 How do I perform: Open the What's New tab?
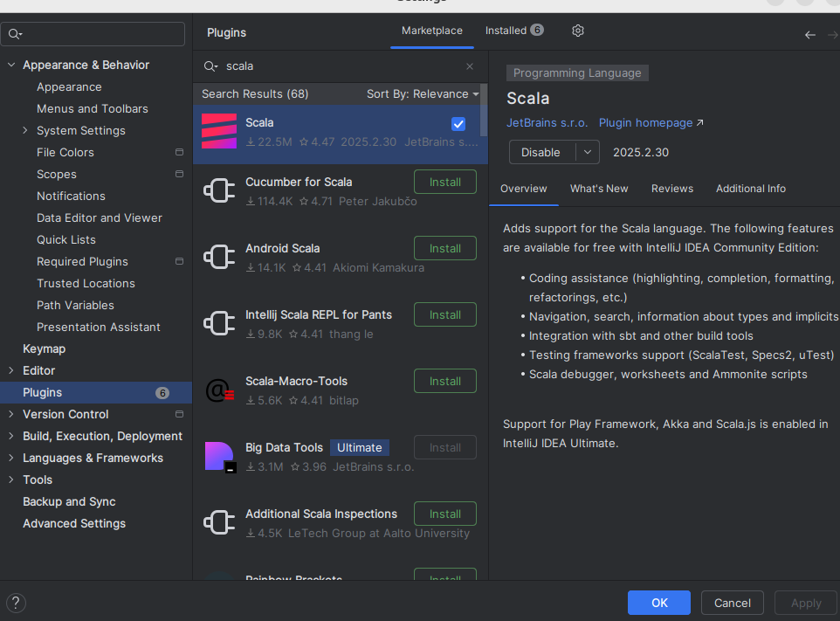point(599,189)
